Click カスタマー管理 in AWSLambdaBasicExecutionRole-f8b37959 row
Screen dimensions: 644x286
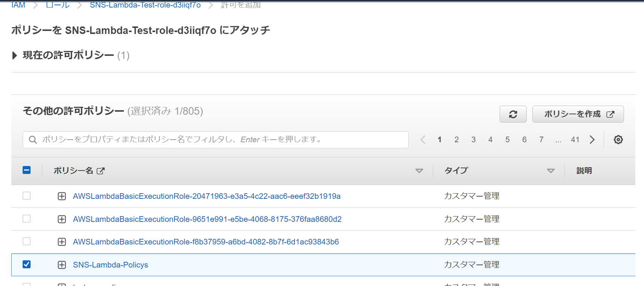tap(472, 241)
